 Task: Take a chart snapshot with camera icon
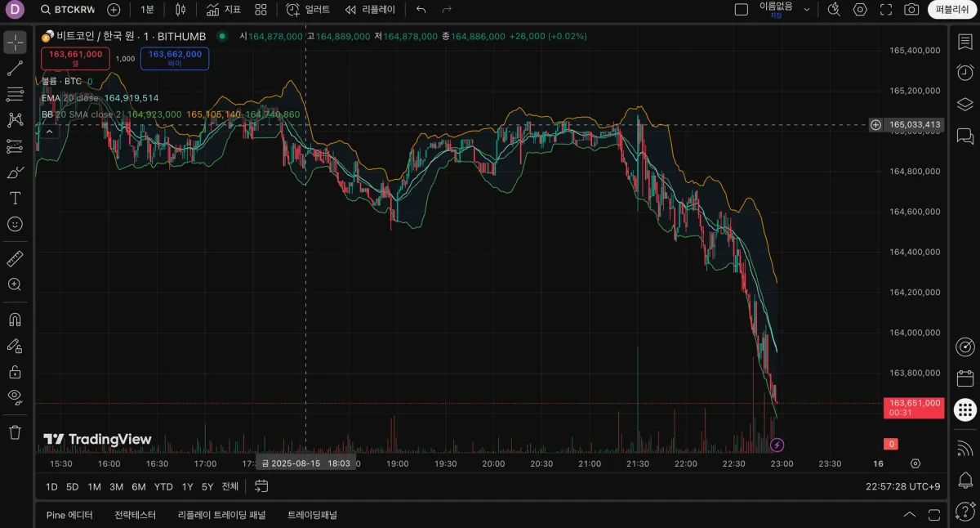(x=911, y=10)
